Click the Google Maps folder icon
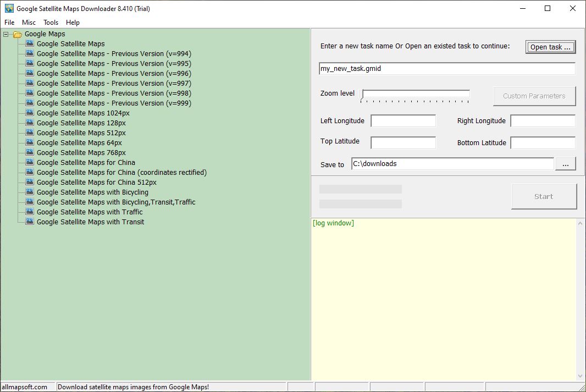The image size is (586, 392). (18, 34)
